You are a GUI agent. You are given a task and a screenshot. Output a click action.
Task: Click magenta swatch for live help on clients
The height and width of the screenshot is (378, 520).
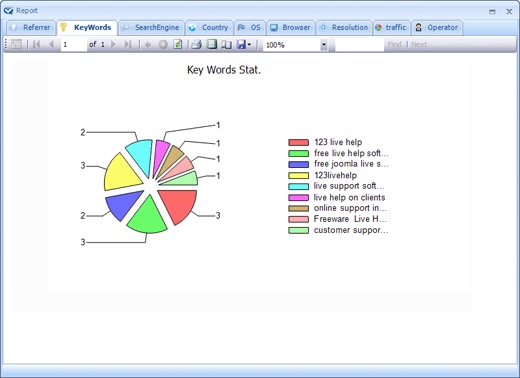298,198
